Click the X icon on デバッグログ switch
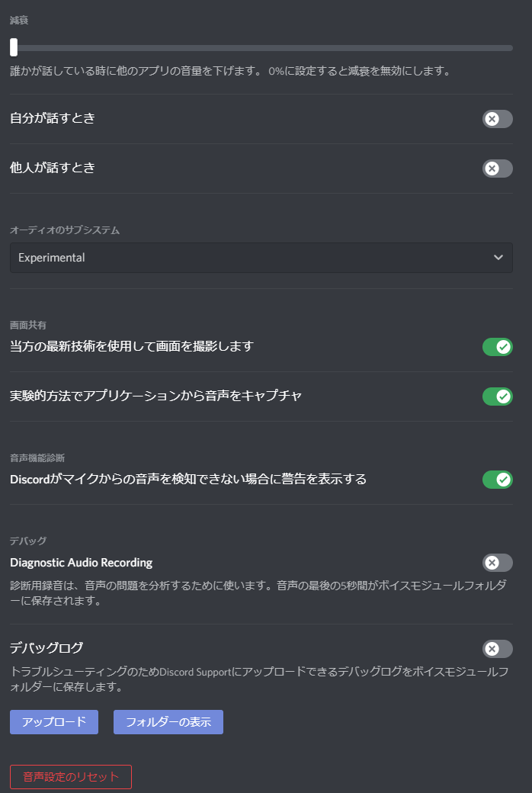 tap(491, 649)
